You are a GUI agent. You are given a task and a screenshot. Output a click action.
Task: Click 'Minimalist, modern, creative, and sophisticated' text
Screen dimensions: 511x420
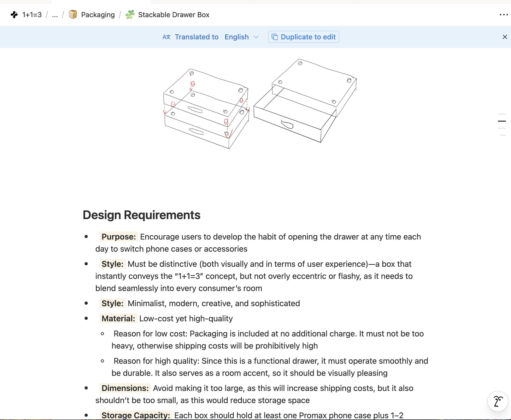pos(214,303)
